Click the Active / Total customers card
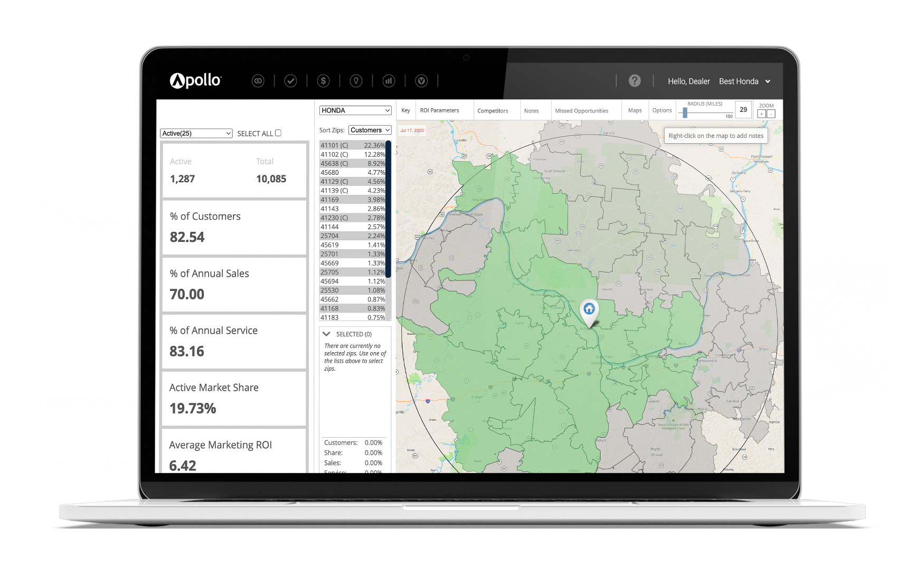This screenshot has height=574, width=924. tap(234, 170)
